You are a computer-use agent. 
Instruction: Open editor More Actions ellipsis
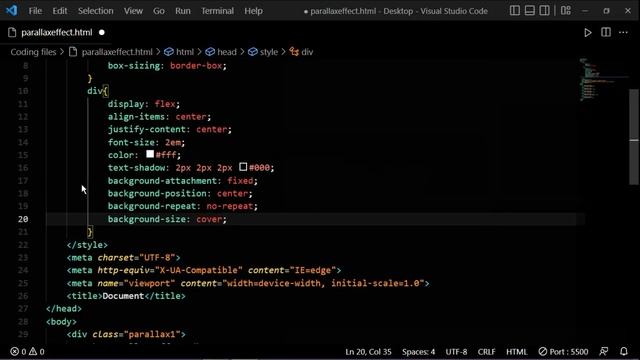coord(623,32)
